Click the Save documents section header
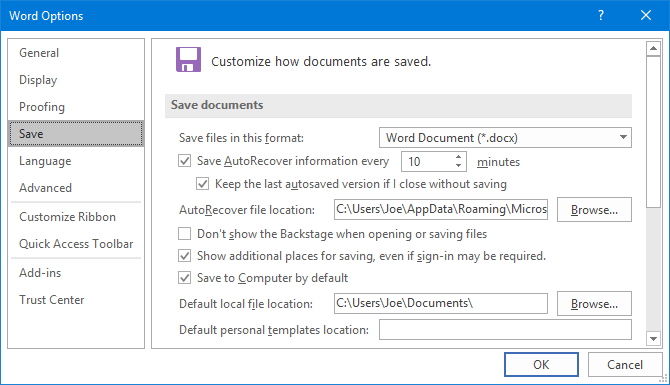Viewport: 670px width, 385px height. pos(398,106)
